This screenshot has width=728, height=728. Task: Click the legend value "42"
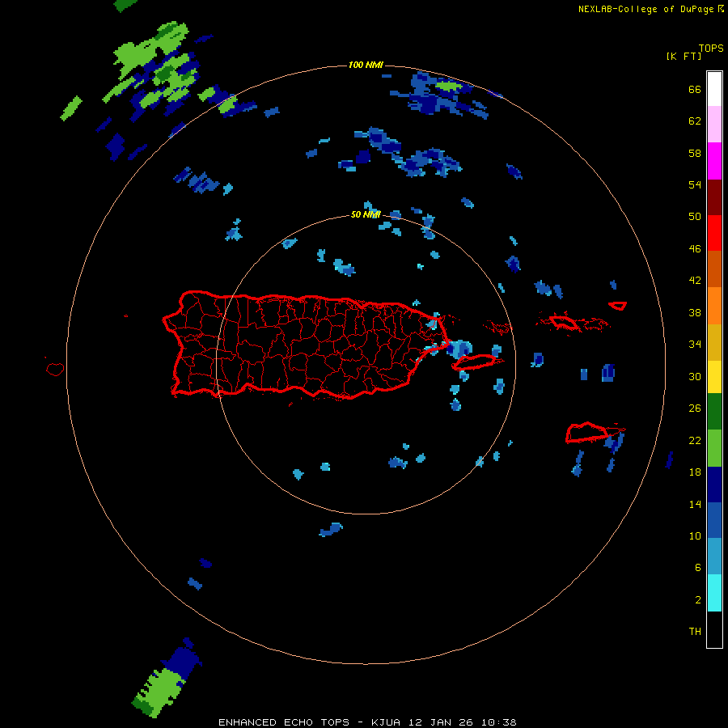(695, 281)
